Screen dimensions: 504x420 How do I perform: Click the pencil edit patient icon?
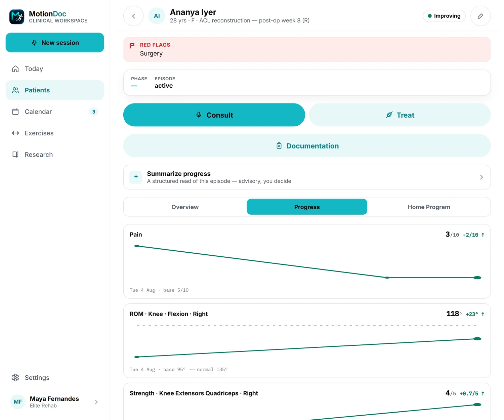pyautogui.click(x=480, y=16)
